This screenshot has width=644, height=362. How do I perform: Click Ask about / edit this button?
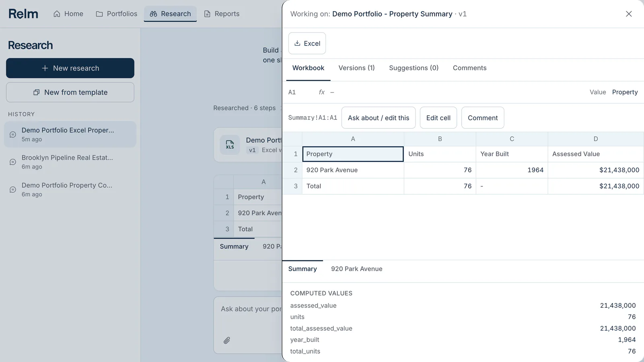point(378,118)
